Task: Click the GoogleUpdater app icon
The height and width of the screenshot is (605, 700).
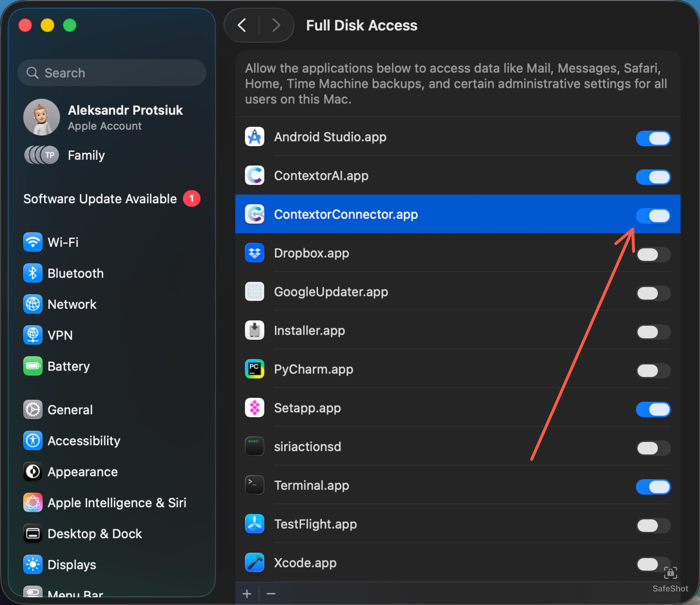Action: tap(254, 292)
